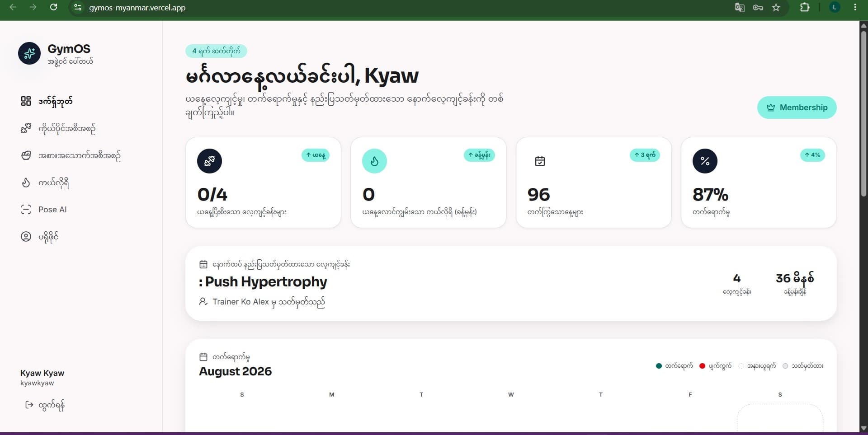Viewport: 868px width, 435px height.
Task: Open the Pose AI menu item
Action: coord(44,210)
